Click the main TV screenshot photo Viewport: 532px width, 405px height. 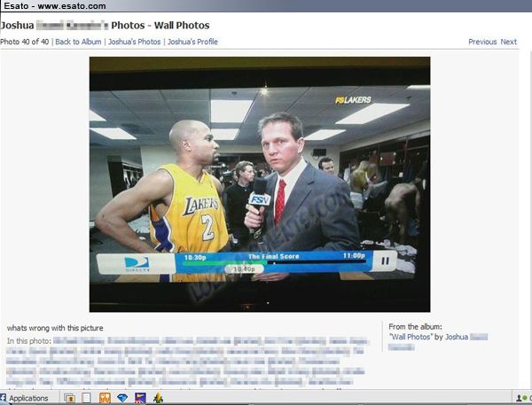(260, 184)
